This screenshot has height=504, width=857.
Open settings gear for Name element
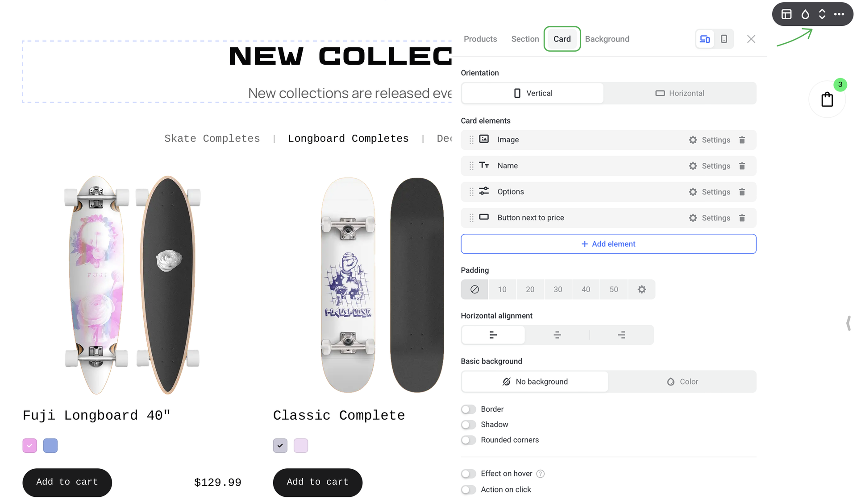pos(693,166)
